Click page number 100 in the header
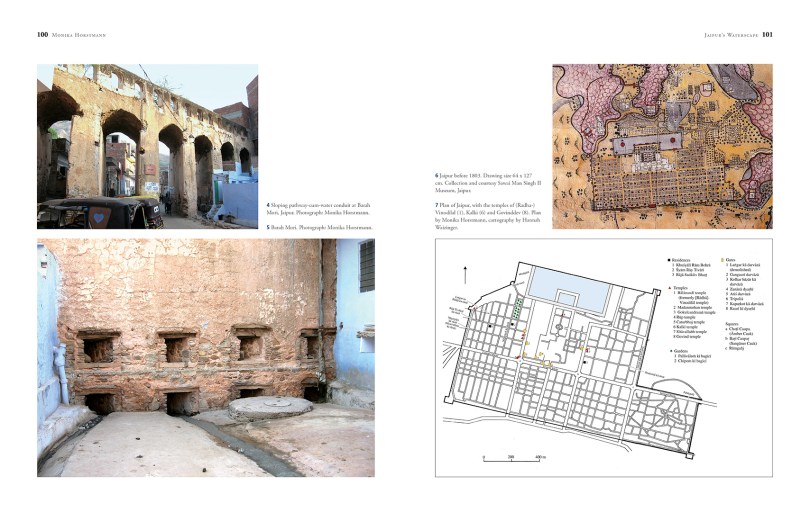 (43, 34)
